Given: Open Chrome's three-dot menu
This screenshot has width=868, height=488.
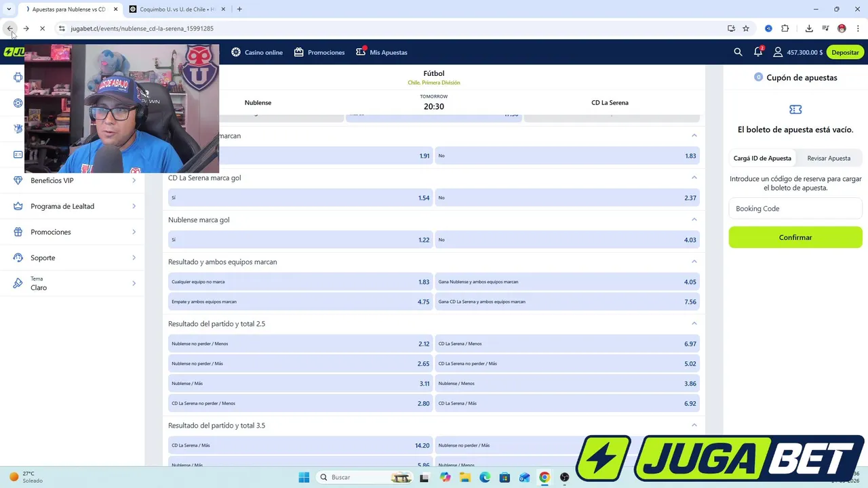Looking at the screenshot, I should tap(858, 28).
